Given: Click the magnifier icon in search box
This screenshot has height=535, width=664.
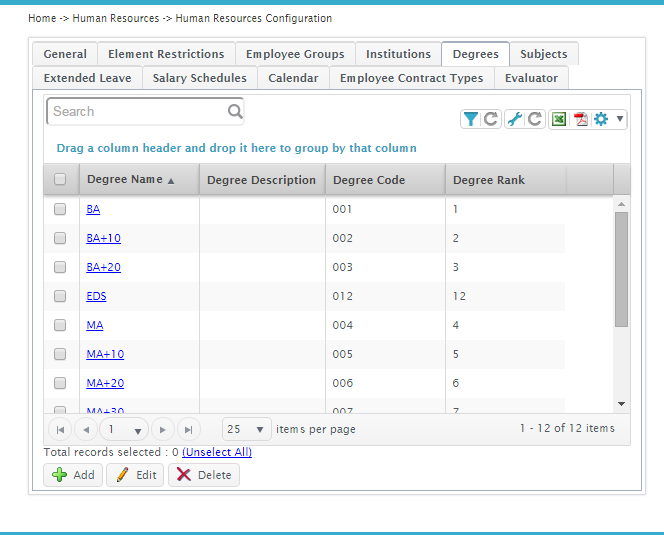Looking at the screenshot, I should tap(234, 111).
